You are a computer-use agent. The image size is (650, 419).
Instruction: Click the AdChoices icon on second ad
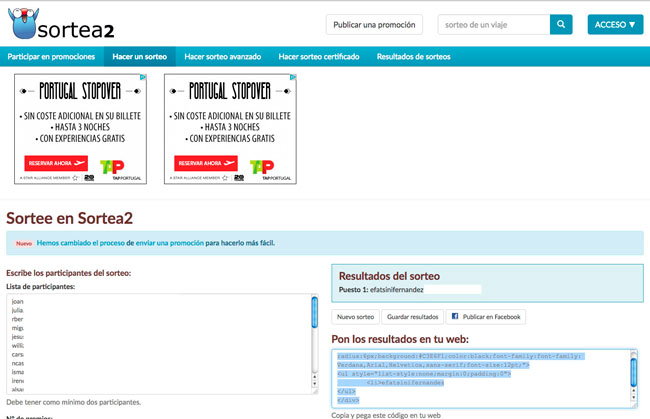click(293, 77)
